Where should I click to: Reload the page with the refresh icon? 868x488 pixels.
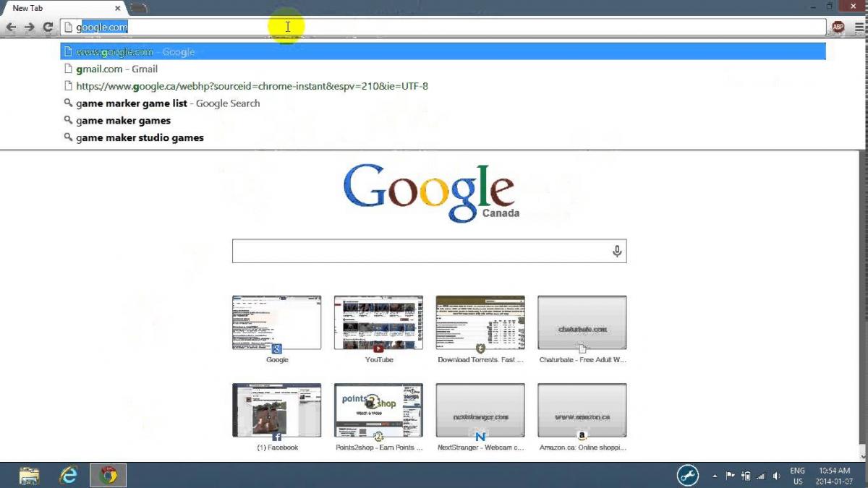48,27
